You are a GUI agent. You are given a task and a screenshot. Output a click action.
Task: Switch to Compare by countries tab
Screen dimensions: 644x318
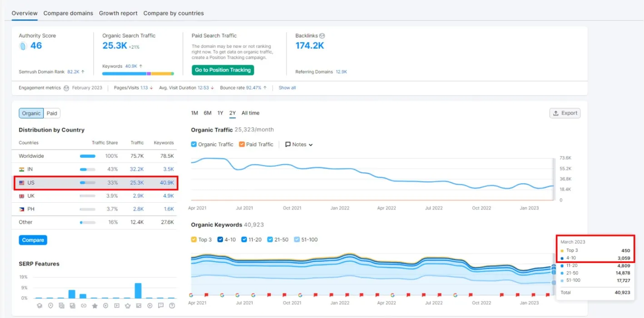point(173,13)
